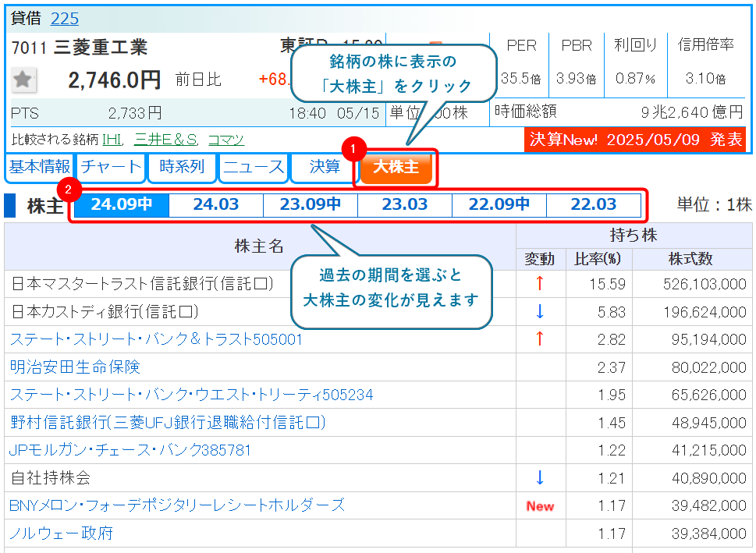The height and width of the screenshot is (553, 756).
Task: Select the 23.03 period
Action: [x=404, y=205]
